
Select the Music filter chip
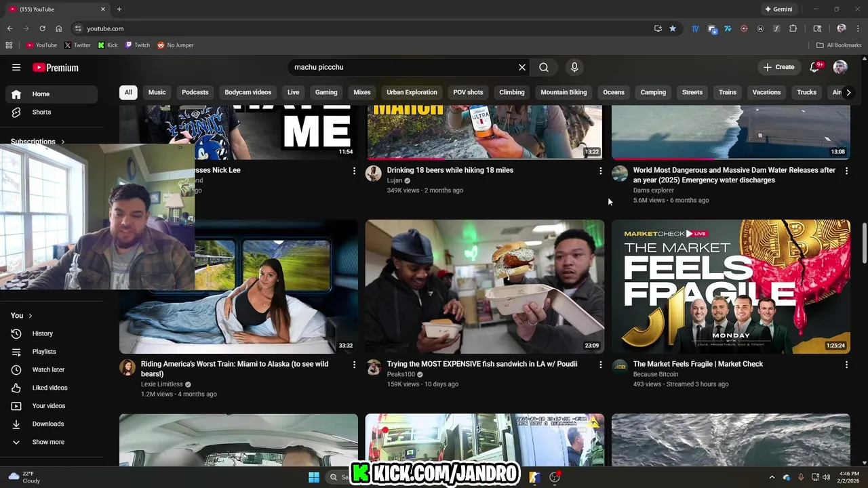pos(157,92)
